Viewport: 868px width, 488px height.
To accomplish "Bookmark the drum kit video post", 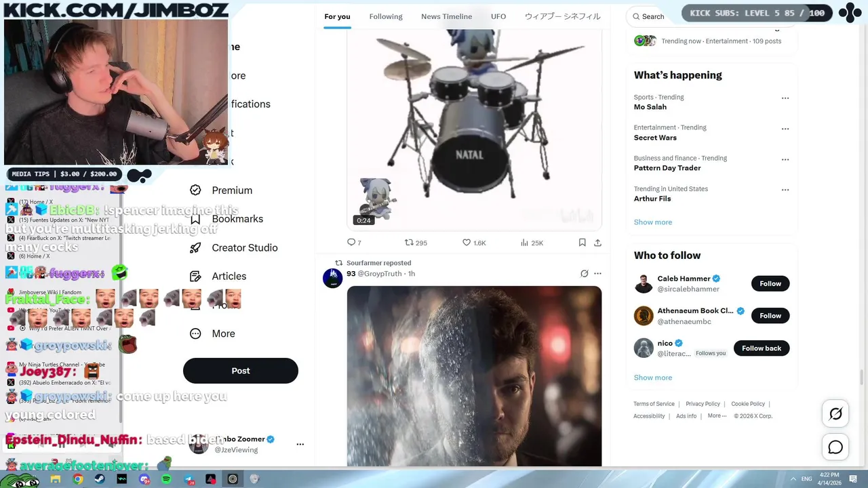I will click(582, 243).
